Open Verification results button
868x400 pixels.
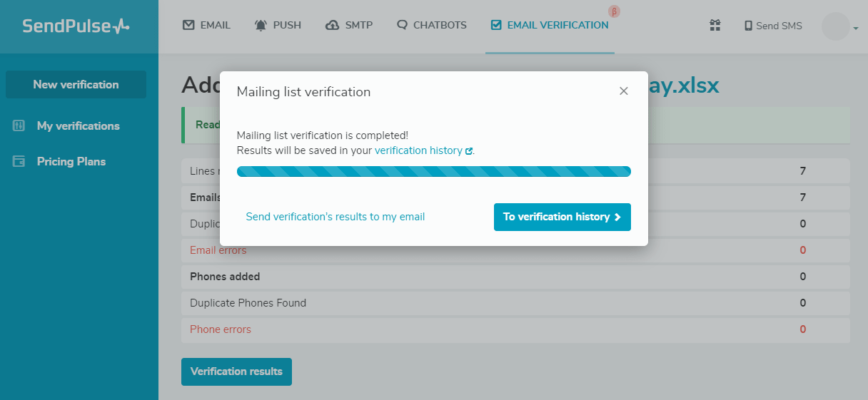(x=236, y=371)
